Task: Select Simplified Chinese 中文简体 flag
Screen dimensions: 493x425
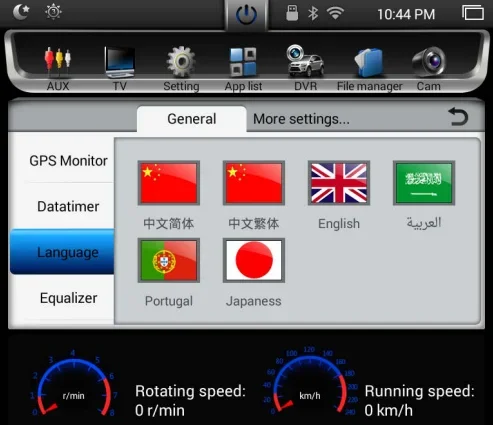Action: point(169,183)
